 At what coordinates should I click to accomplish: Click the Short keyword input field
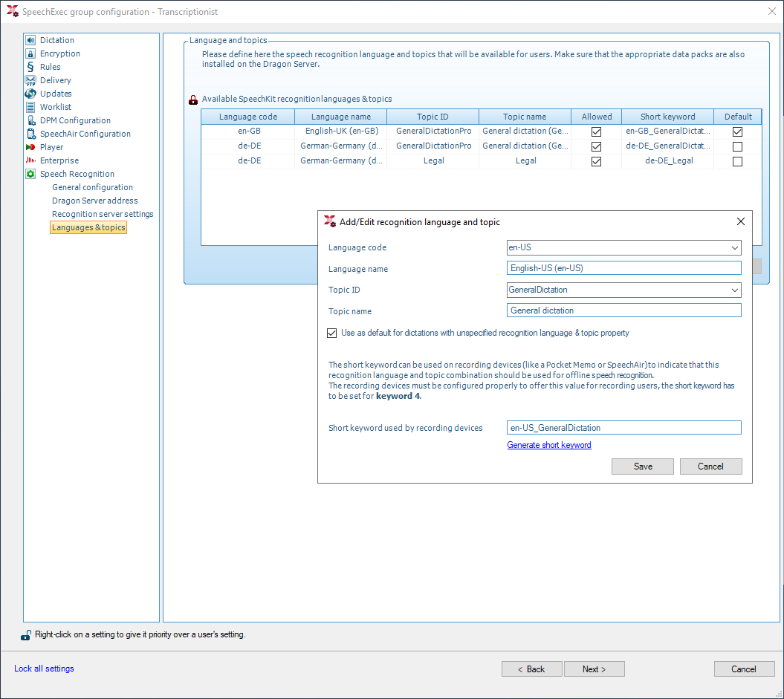pos(623,428)
